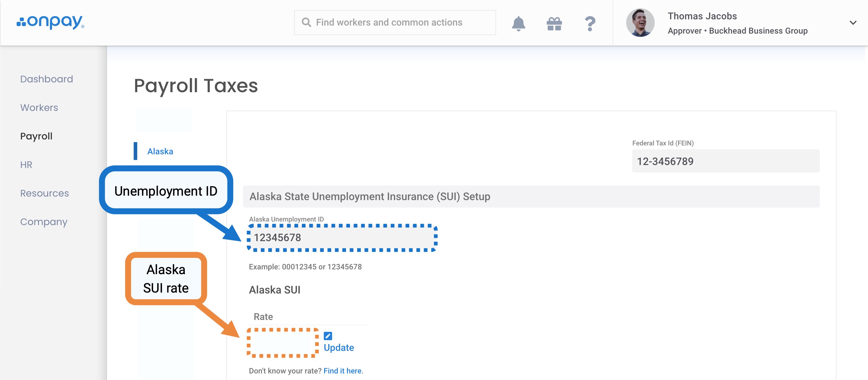Go to Workers in the sidebar
Image resolution: width=868 pixels, height=380 pixels.
coord(39,108)
